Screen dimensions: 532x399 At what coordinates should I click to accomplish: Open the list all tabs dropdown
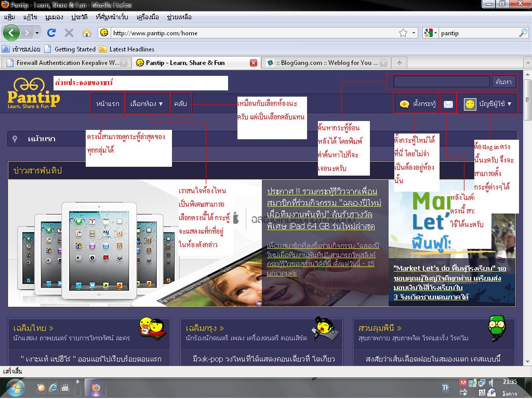(x=528, y=63)
